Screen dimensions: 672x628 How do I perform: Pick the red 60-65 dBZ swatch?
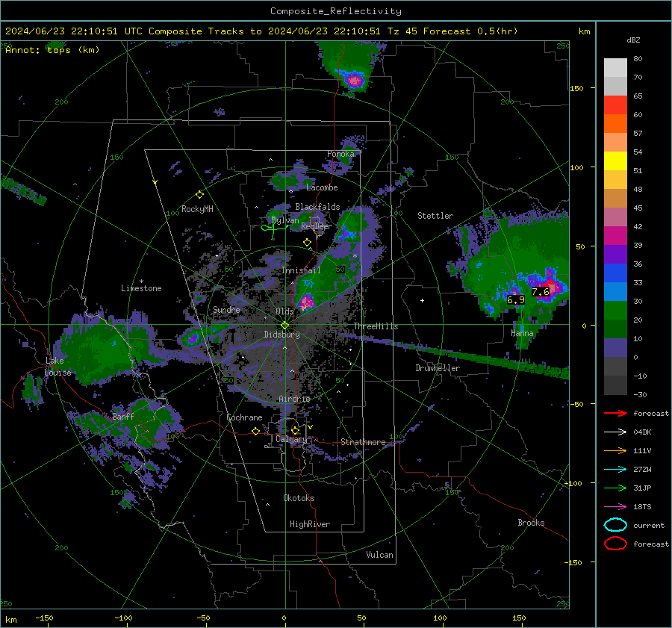[615, 105]
